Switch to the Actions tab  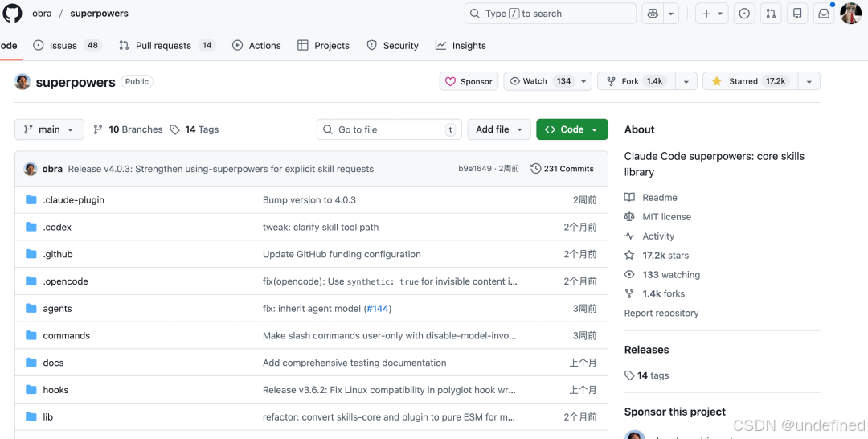point(256,45)
